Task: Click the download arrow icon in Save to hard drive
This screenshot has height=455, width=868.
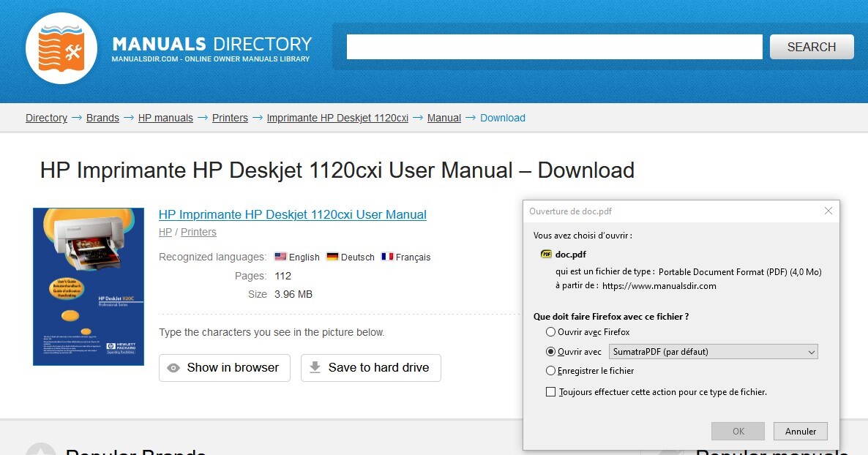Action: point(315,367)
